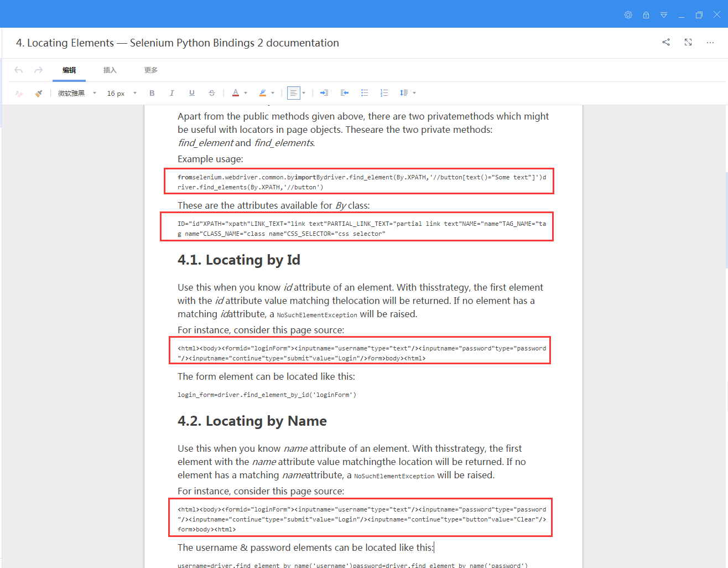Click the first NoSuchElementException text in section 4.1
This screenshot has height=568, width=728.
pos(317,315)
